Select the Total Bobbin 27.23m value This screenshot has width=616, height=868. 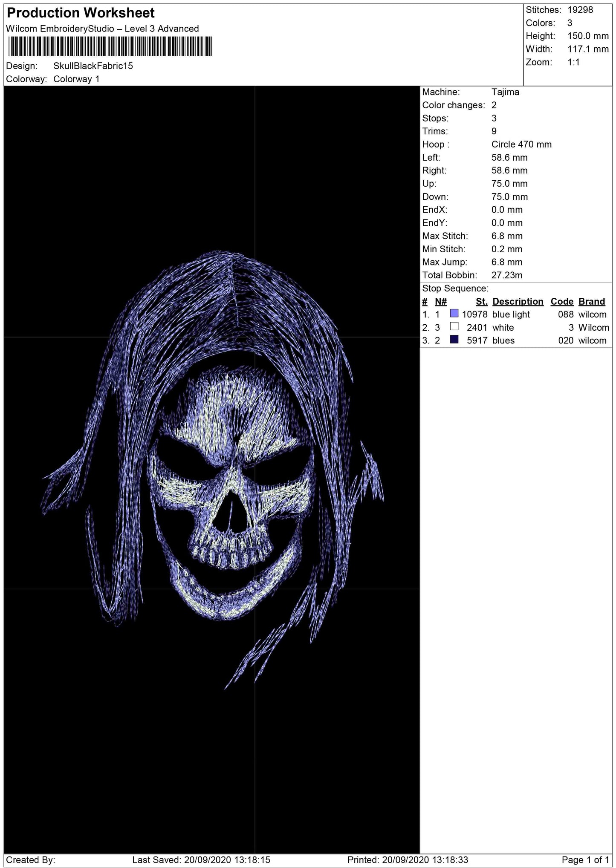pyautogui.click(x=506, y=275)
